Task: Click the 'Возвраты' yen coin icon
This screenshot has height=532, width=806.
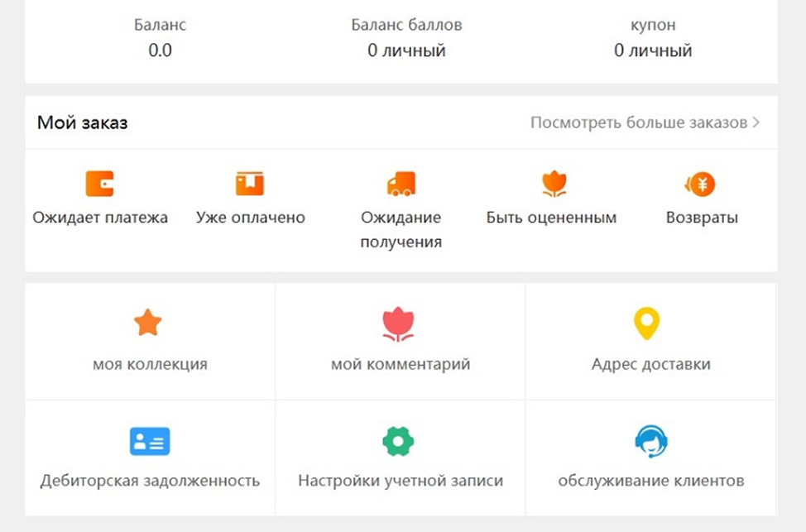Action: (701, 183)
